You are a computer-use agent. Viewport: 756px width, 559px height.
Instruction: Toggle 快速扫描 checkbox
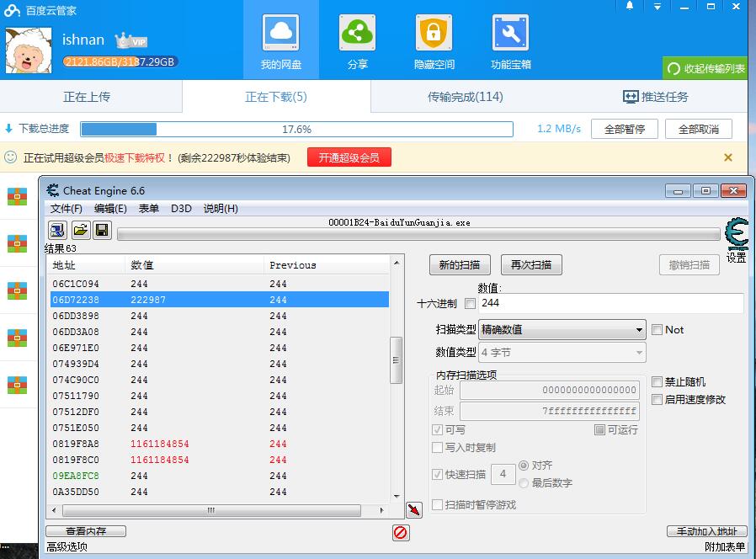437,474
